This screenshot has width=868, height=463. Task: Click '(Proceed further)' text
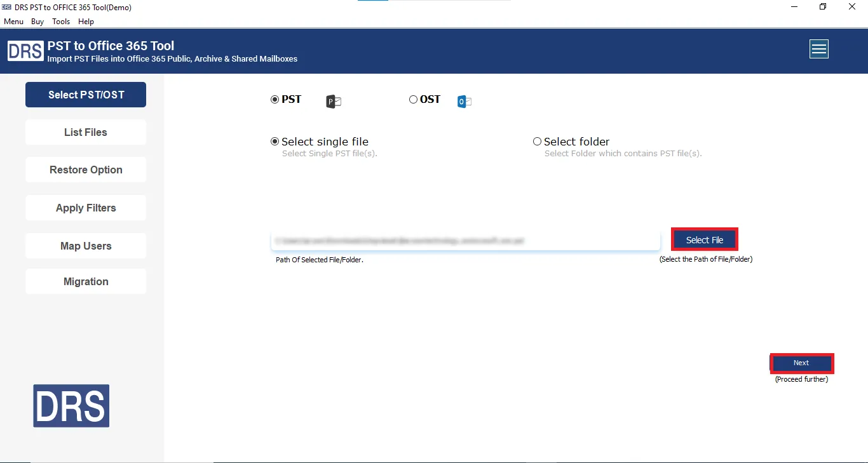(x=801, y=379)
